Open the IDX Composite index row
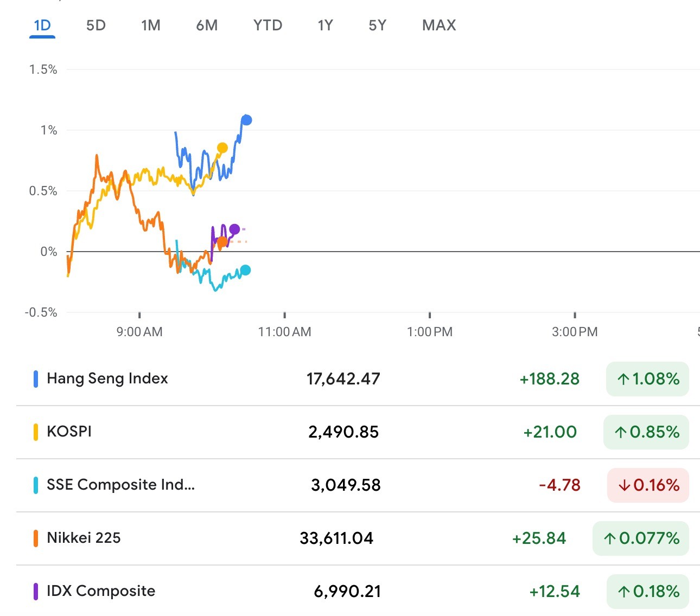The width and height of the screenshot is (700, 616). pyautogui.click(x=358, y=591)
